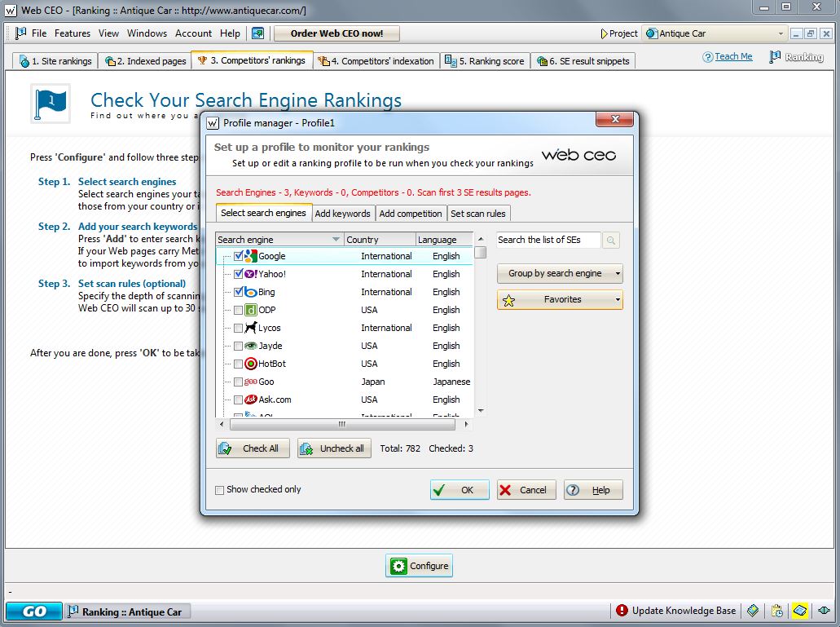The height and width of the screenshot is (627, 840).
Task: Click the dialog Help button
Action: (x=593, y=490)
